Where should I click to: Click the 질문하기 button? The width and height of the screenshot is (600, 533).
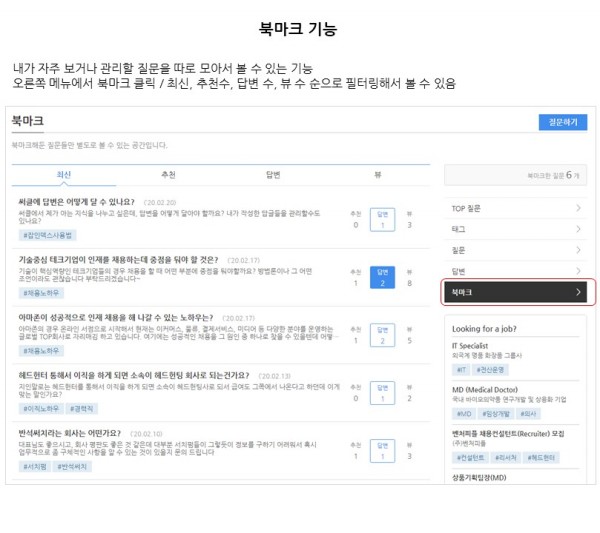coord(563,122)
